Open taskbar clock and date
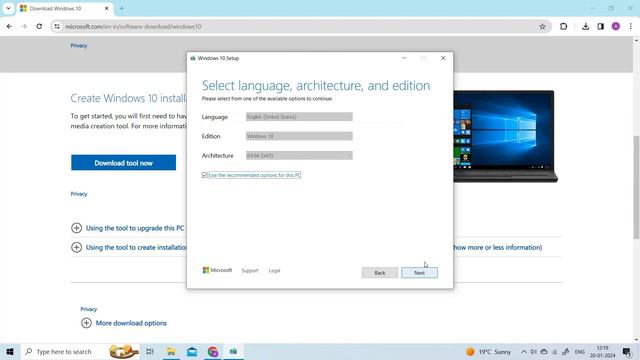This screenshot has height=360, width=640. point(602,351)
